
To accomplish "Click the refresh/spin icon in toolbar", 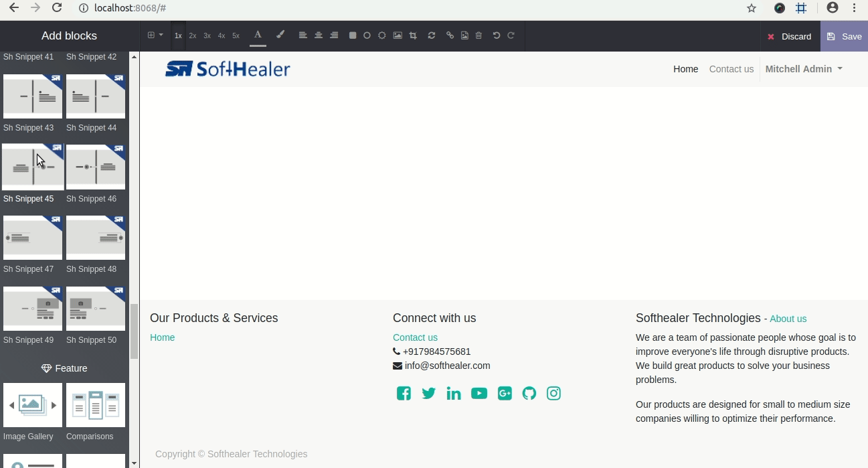I will (x=432, y=35).
